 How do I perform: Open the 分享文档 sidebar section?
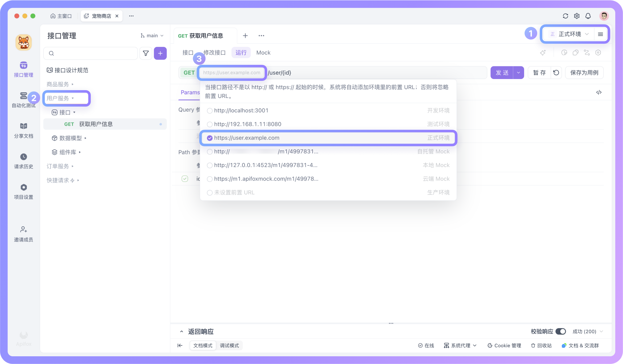pos(23,130)
